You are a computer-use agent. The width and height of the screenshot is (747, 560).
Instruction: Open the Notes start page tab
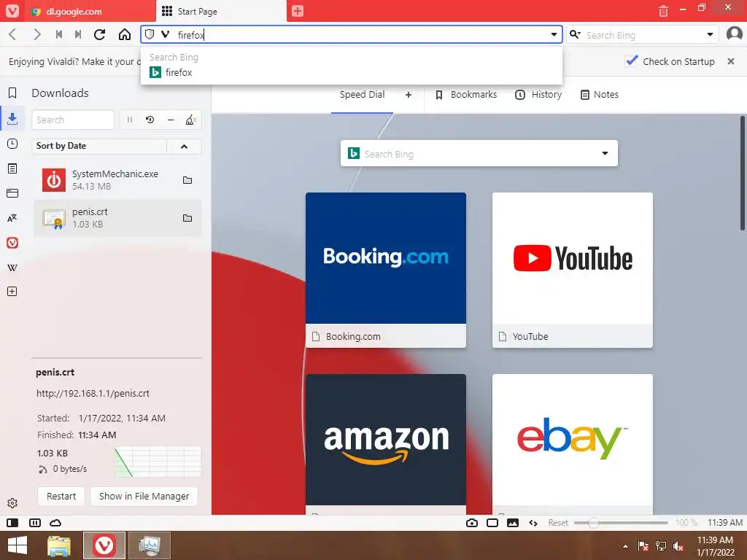600,94
